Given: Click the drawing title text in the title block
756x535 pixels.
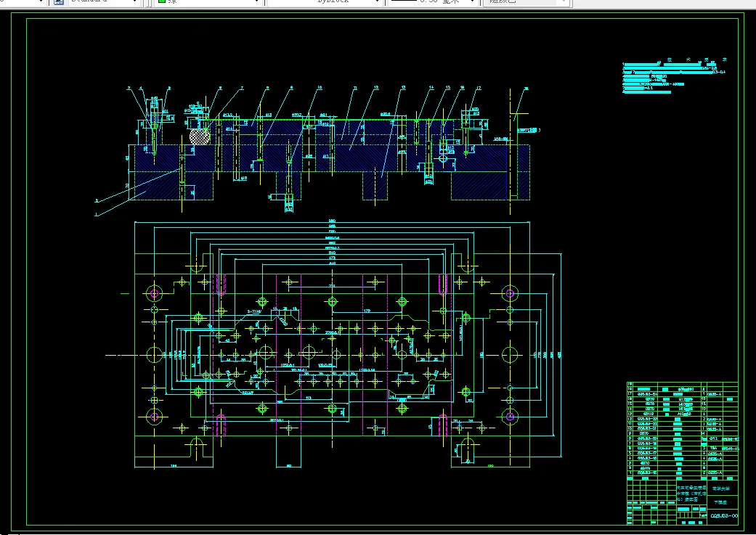Looking at the screenshot, I should (691, 494).
